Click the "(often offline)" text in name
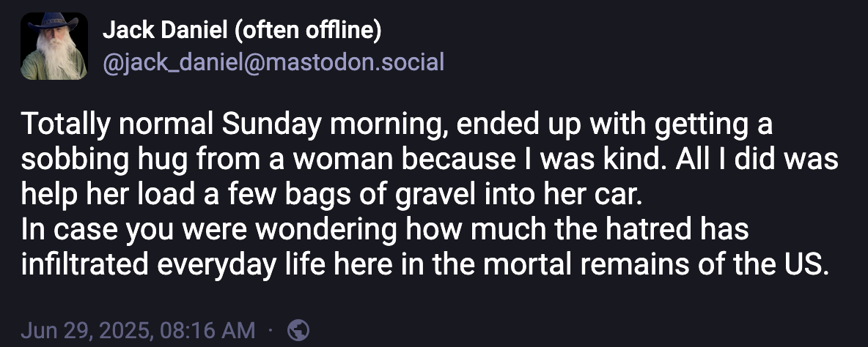This screenshot has width=868, height=347. 306,30
